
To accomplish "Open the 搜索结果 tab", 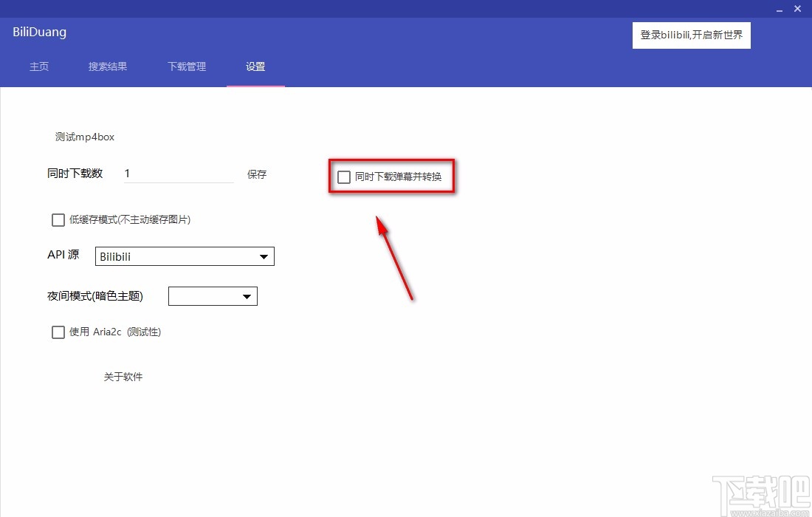I will pos(107,66).
